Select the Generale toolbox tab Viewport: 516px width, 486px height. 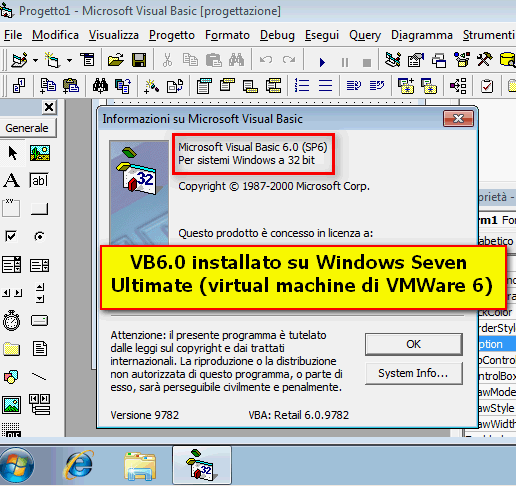click(27, 128)
